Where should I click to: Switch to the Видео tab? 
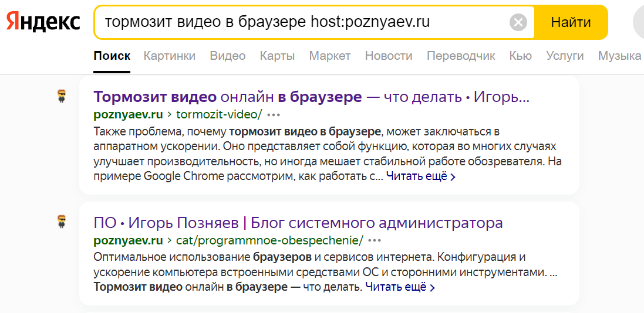click(228, 56)
